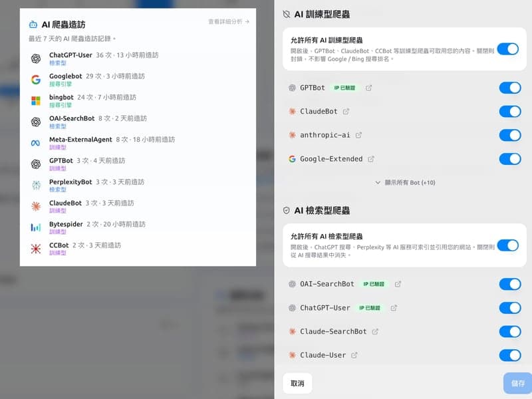532x399 pixels.
Task: Open Google-Extended external link icon
Action: click(371, 159)
